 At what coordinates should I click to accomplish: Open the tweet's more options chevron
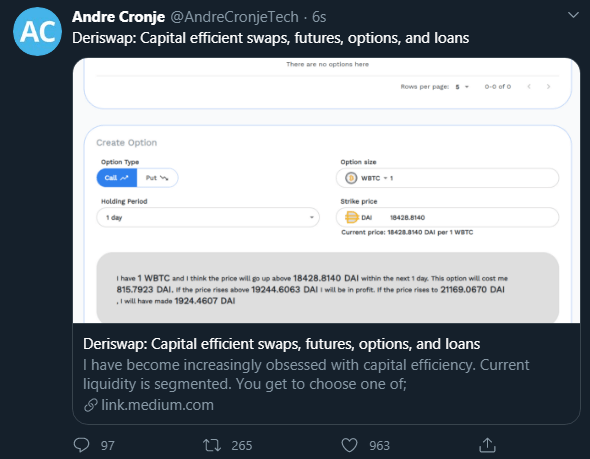click(x=573, y=15)
